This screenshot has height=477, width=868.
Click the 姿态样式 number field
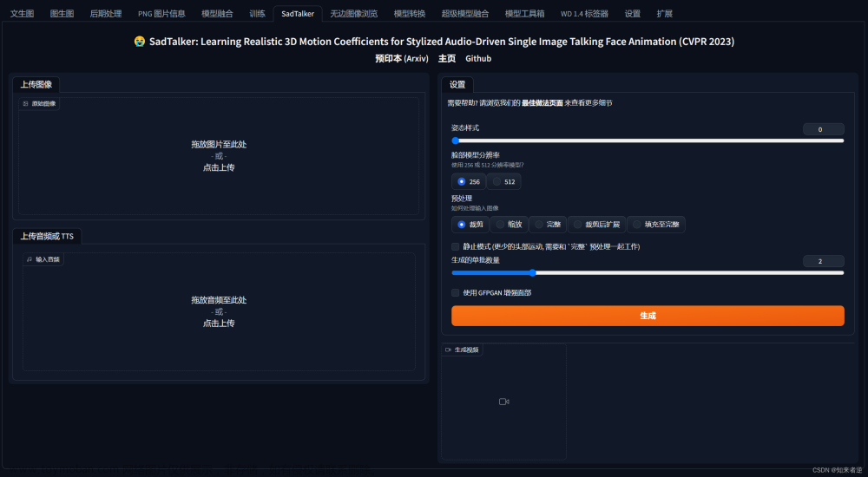click(823, 129)
